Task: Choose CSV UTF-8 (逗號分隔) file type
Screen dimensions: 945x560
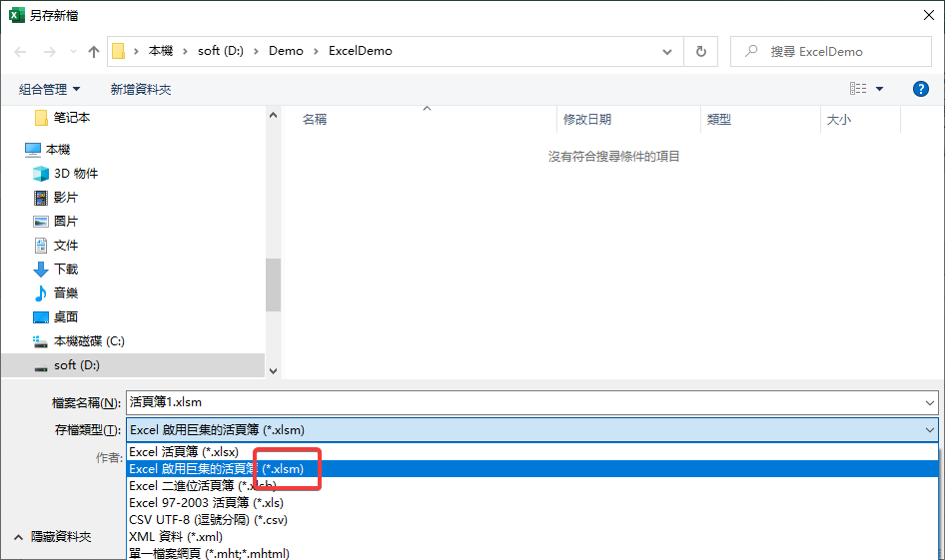Action: (x=532, y=520)
